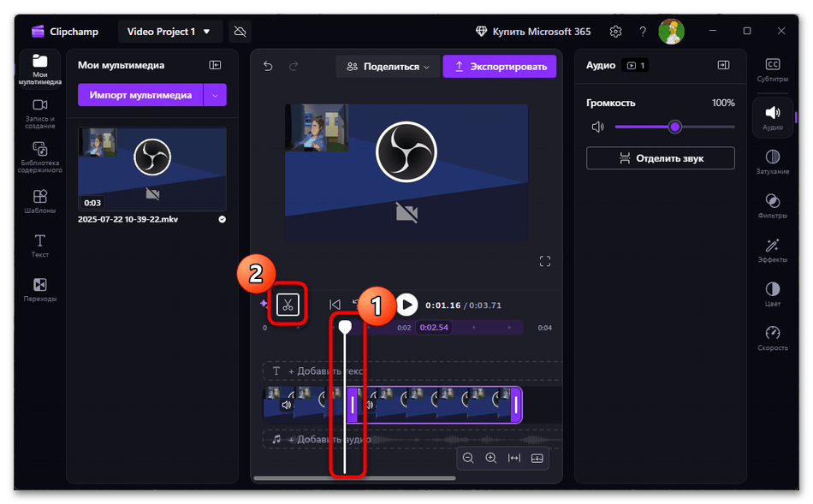
Task: Open Эффекты panel
Action: coord(773,251)
